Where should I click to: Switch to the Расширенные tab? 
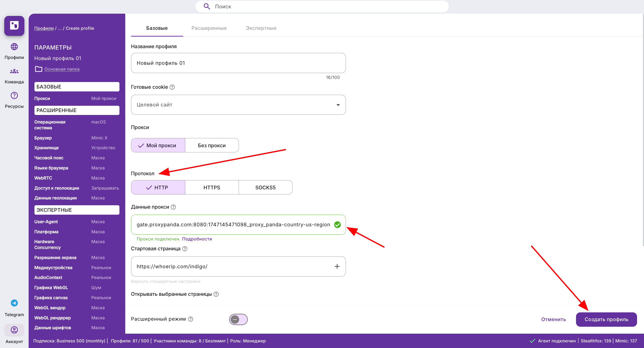[209, 28]
